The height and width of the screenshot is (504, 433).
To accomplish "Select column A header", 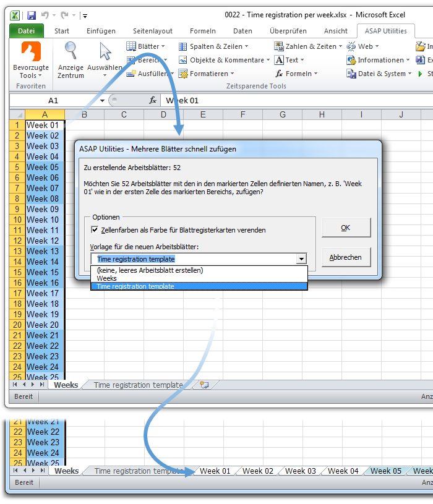I will tap(45, 115).
